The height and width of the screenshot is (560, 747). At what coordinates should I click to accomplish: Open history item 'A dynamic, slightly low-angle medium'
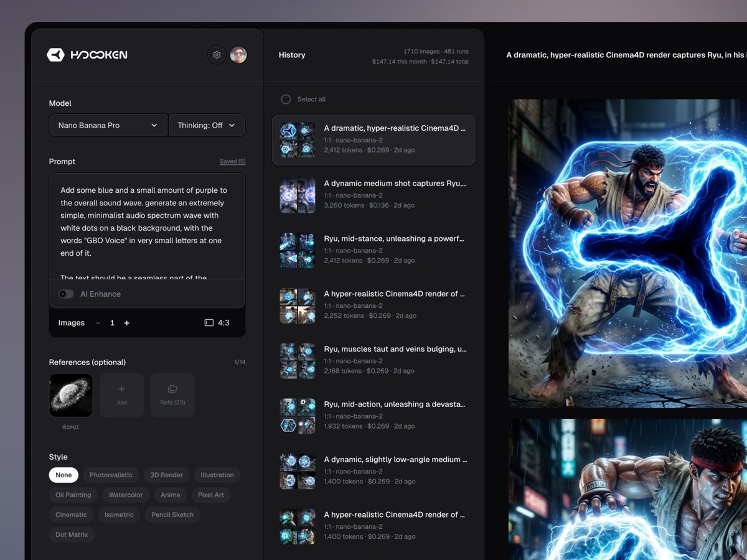click(x=374, y=471)
